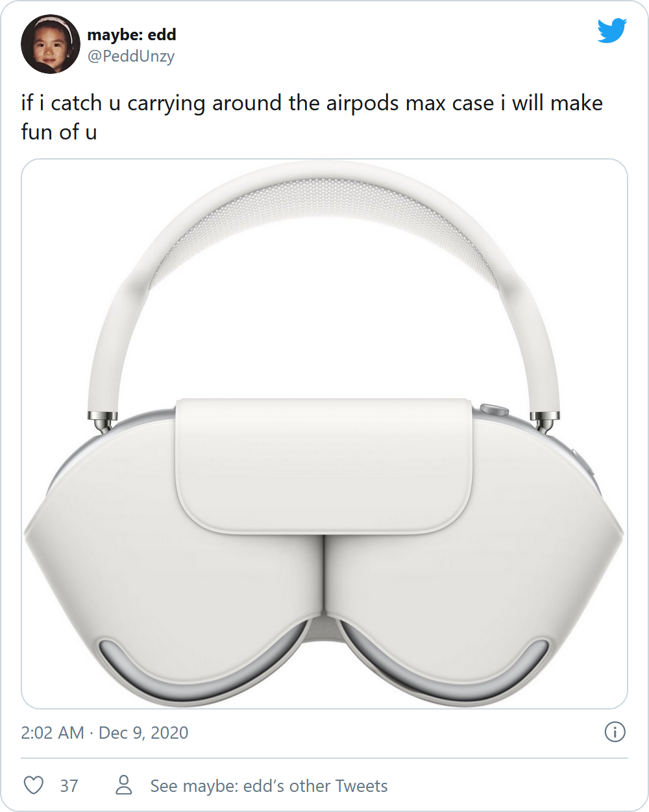Click the tweet text about airpods max case
649x812 pixels.
coord(312,117)
